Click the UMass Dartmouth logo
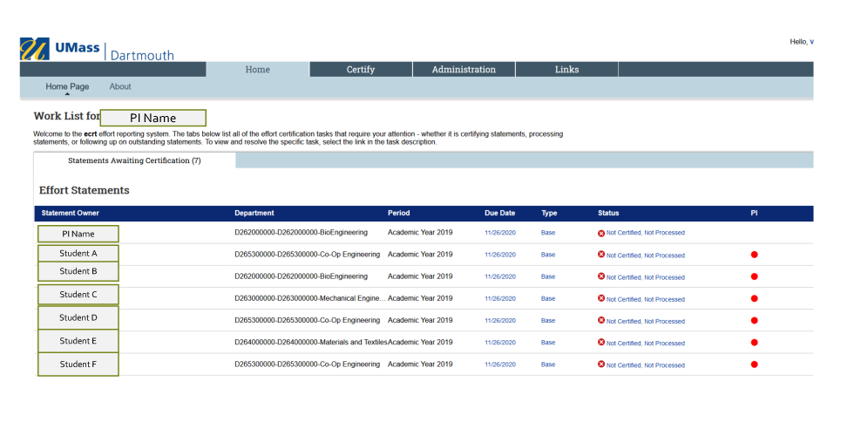This screenshot has width=868, height=436. click(x=97, y=50)
